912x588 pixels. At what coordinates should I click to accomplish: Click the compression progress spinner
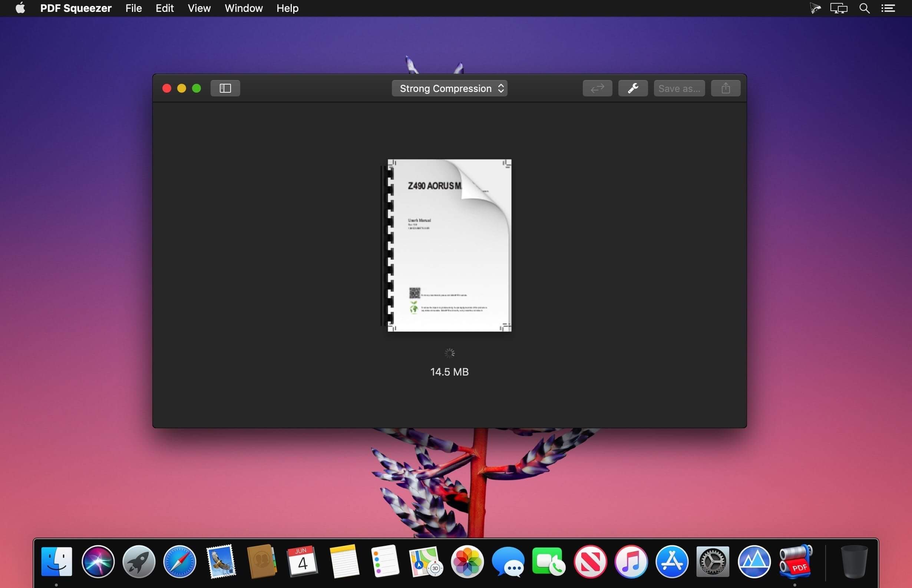tap(449, 353)
